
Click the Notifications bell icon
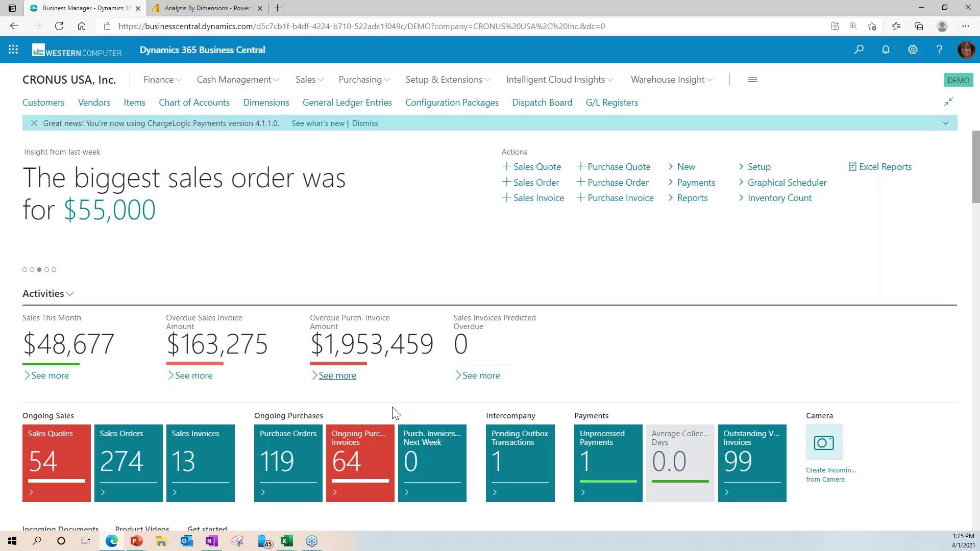(887, 49)
